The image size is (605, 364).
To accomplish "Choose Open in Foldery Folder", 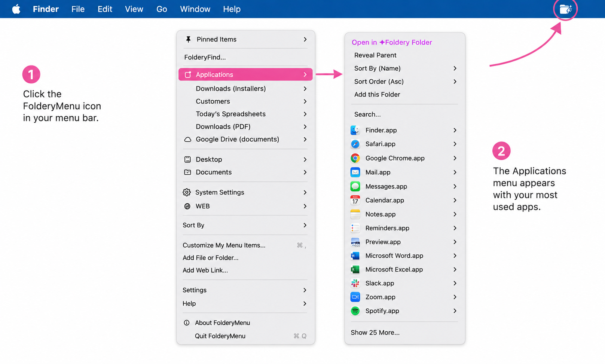I will (392, 42).
